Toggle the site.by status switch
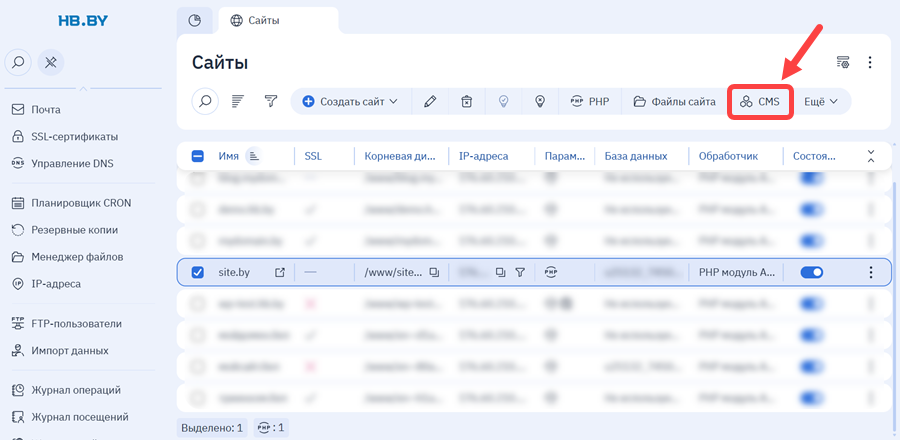 (x=812, y=272)
